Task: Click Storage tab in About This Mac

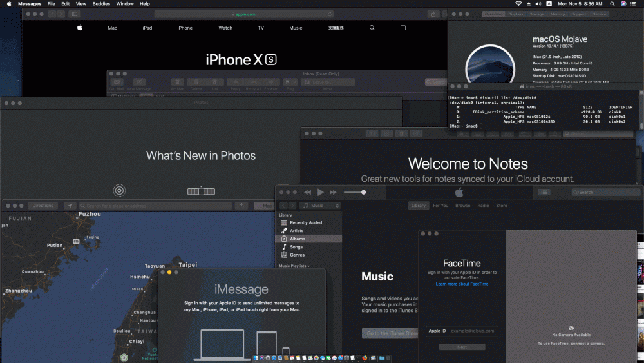Action: (536, 14)
